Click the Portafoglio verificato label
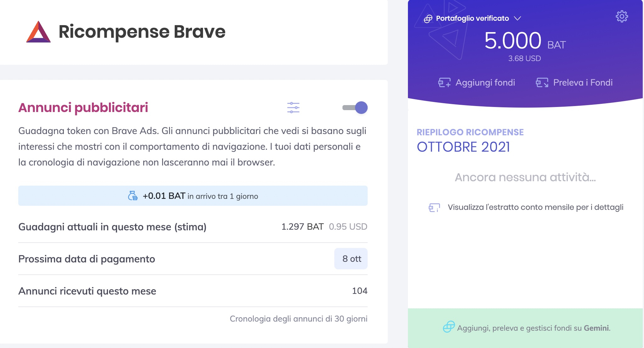The height and width of the screenshot is (348, 644). coord(472,18)
